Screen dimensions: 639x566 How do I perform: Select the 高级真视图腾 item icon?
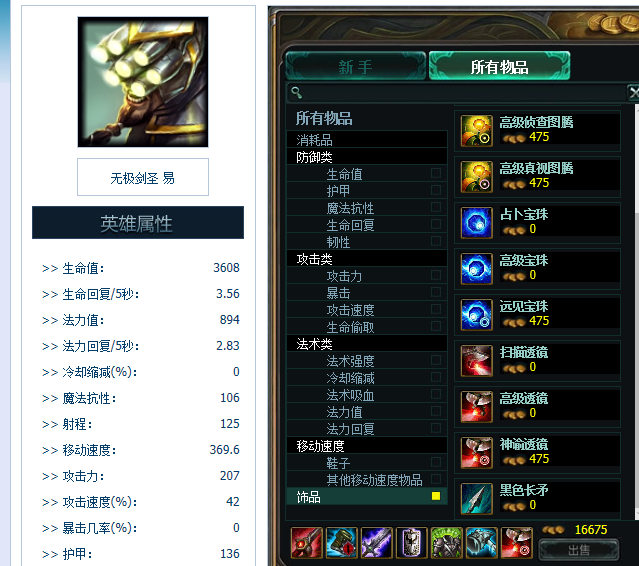[x=476, y=177]
